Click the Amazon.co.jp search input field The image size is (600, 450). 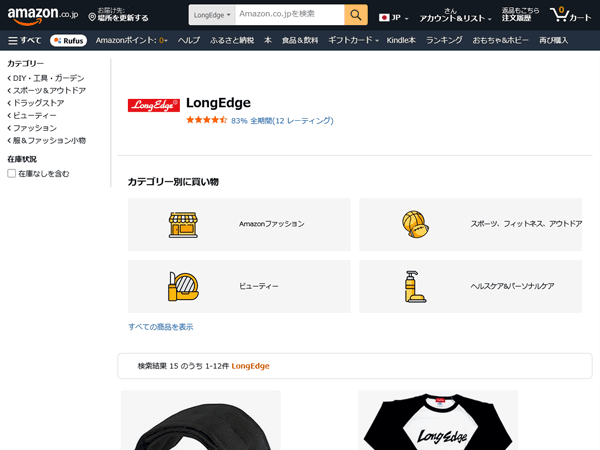(290, 15)
